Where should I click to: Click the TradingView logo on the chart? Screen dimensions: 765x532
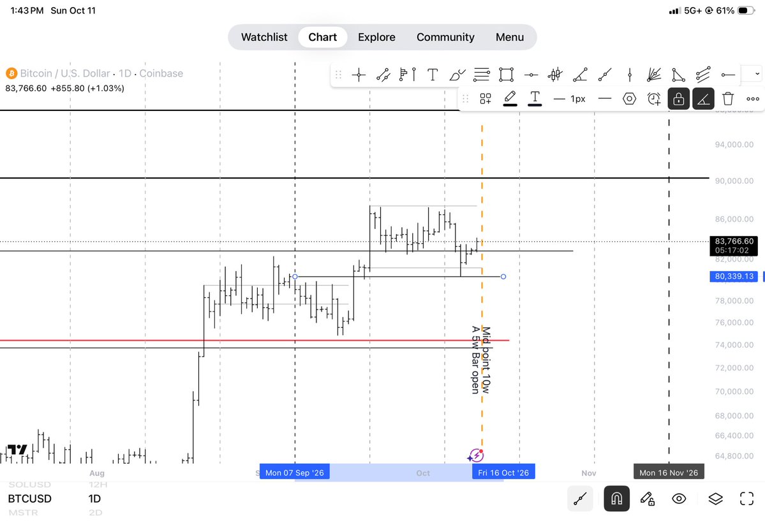tap(17, 450)
